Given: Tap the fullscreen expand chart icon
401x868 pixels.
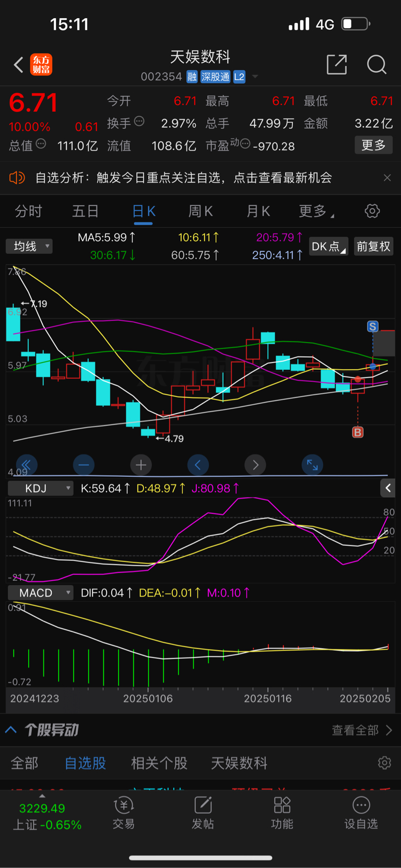Looking at the screenshot, I should [312, 465].
